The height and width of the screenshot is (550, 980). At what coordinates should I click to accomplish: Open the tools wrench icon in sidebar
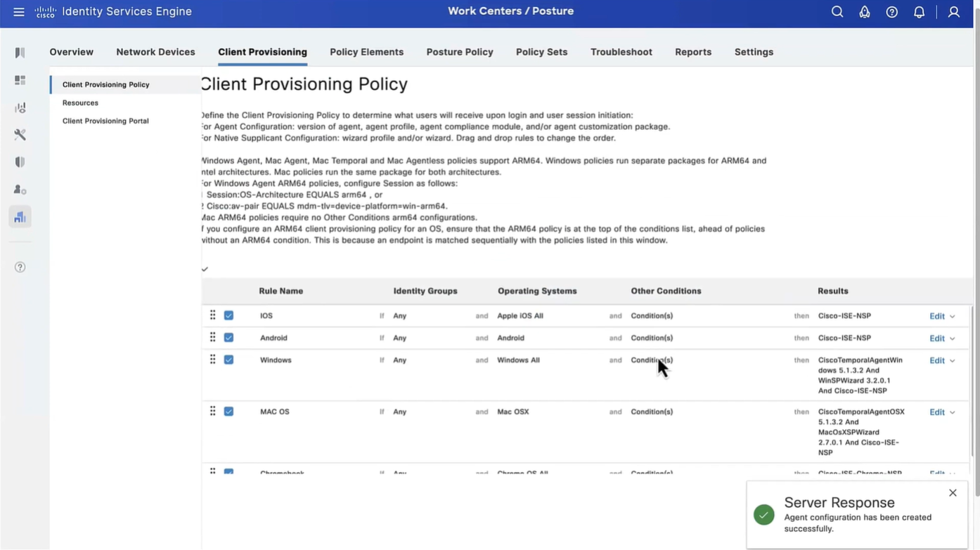[x=20, y=135]
